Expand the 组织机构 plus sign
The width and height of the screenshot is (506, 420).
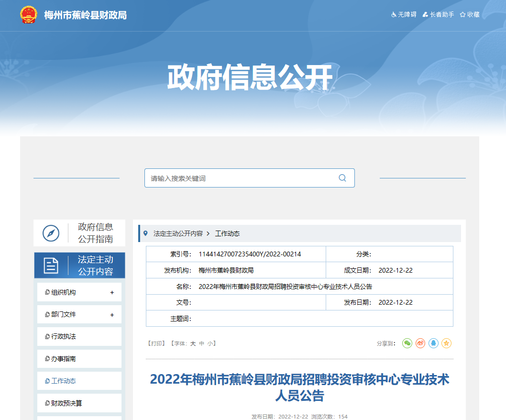click(112, 292)
